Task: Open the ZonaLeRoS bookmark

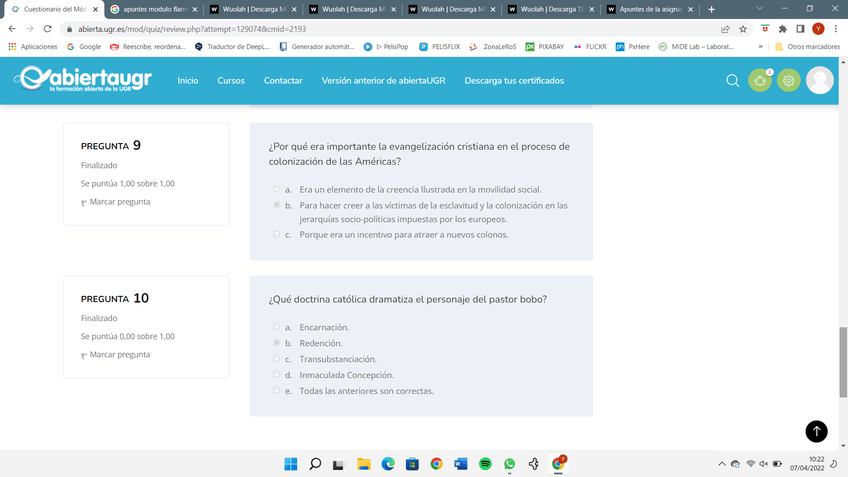Action: (493, 47)
